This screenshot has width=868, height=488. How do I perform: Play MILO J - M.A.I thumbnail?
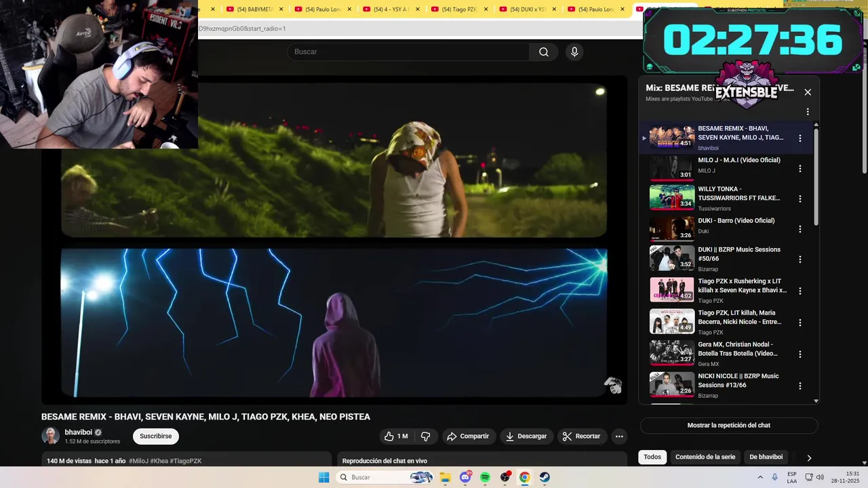[x=672, y=168]
